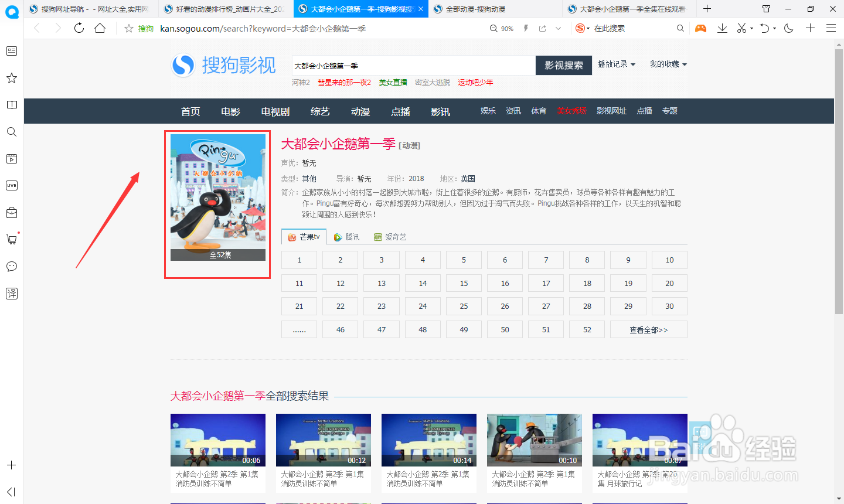The height and width of the screenshot is (504, 844).
Task: Open zoom level 90% control
Action: coord(502,28)
